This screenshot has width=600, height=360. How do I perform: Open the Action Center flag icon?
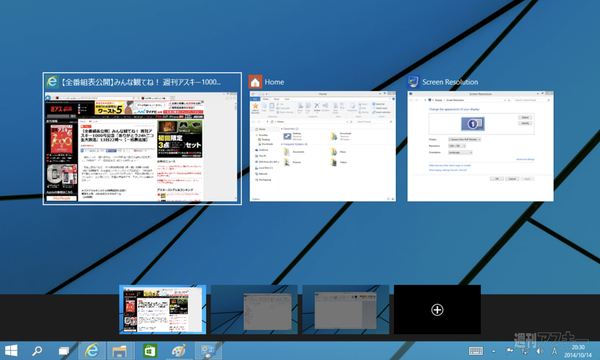pyautogui.click(x=509, y=351)
